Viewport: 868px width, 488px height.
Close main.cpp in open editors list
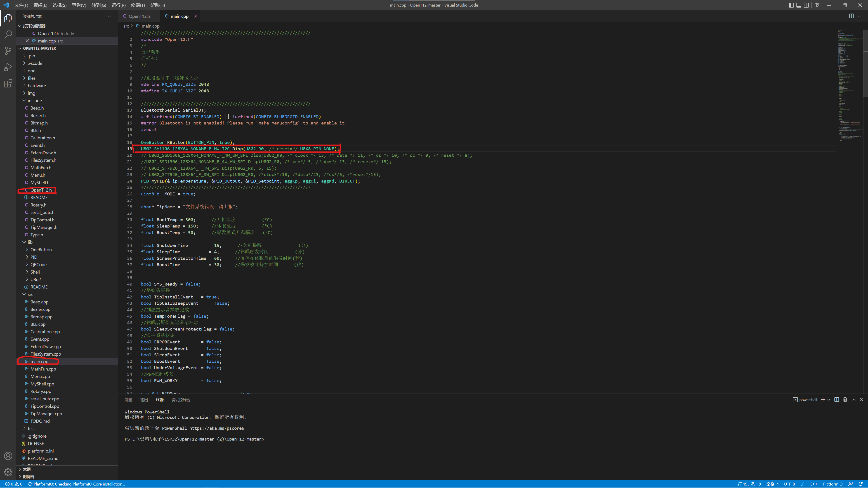[27, 41]
